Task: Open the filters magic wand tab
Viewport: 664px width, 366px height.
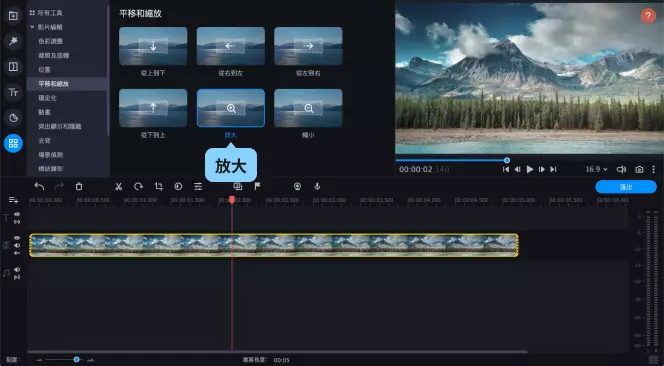Action: click(x=13, y=41)
